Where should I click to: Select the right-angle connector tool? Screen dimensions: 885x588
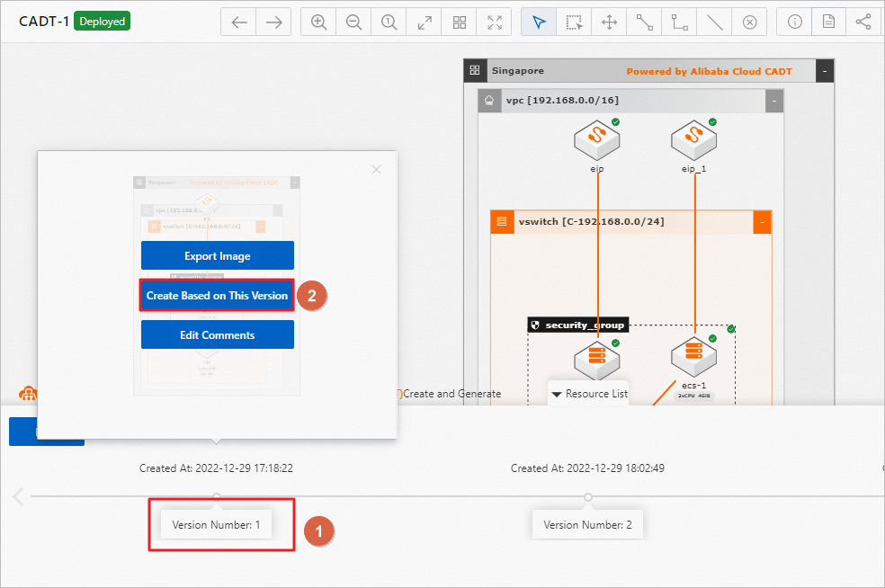coord(679,22)
